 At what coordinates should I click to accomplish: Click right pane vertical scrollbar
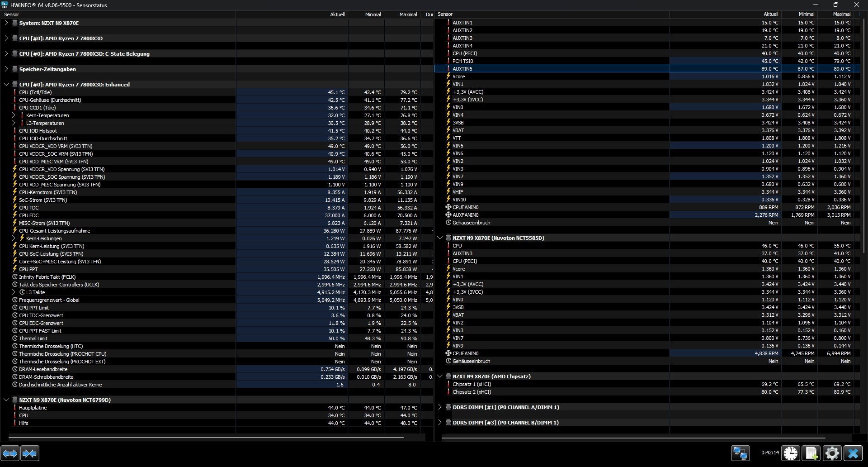pos(863,136)
